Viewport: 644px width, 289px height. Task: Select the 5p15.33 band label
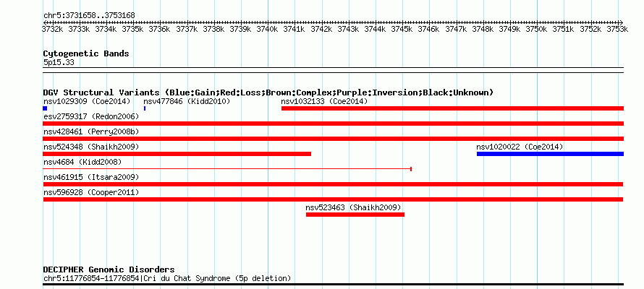[x=59, y=63]
